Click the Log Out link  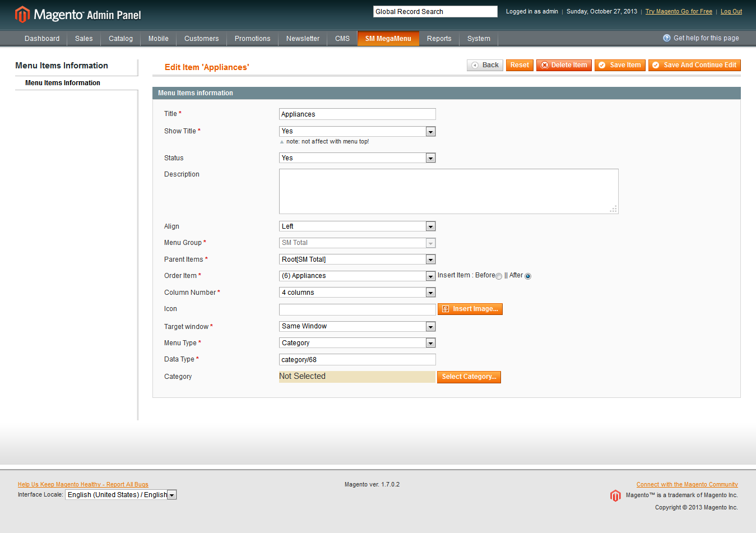pyautogui.click(x=731, y=11)
